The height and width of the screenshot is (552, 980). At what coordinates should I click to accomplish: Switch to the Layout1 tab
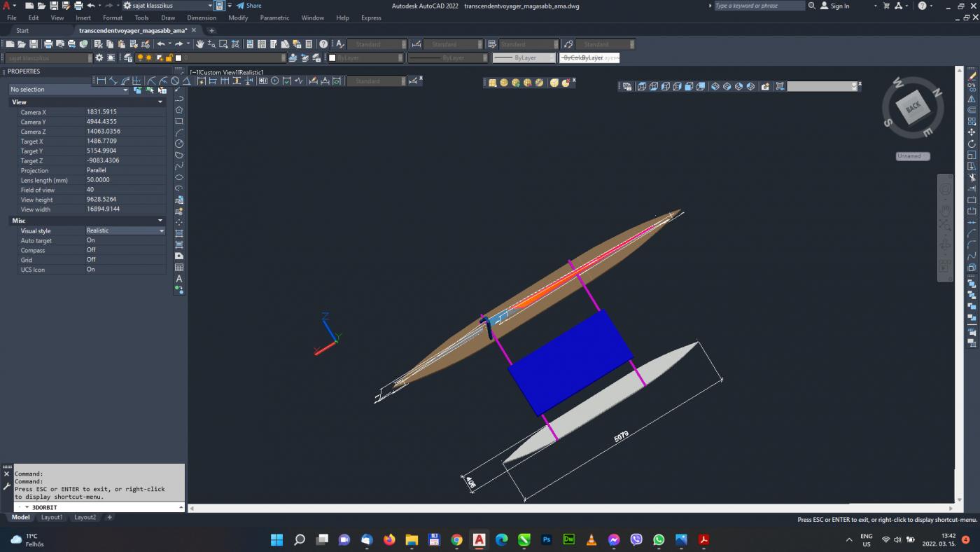(52, 518)
